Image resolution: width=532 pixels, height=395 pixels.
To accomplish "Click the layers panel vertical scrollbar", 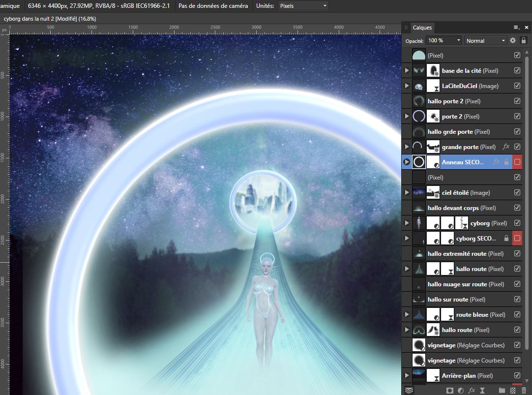I will (527, 204).
